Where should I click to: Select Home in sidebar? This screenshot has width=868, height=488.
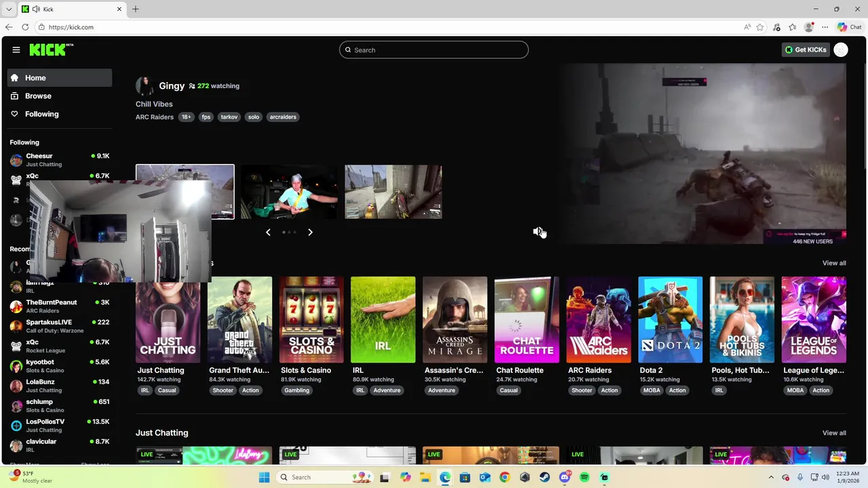coord(60,78)
